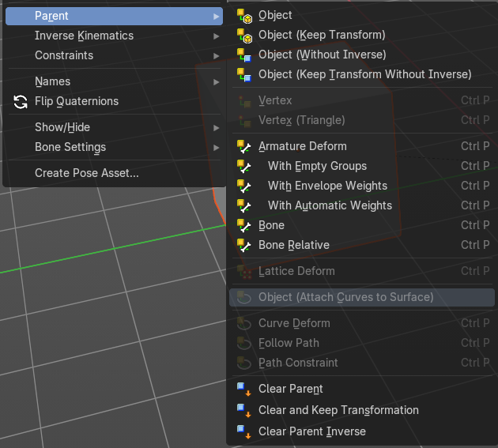Click the Clear Parent Inverse icon
Viewport: 498px width, 448px height.
[x=244, y=432]
